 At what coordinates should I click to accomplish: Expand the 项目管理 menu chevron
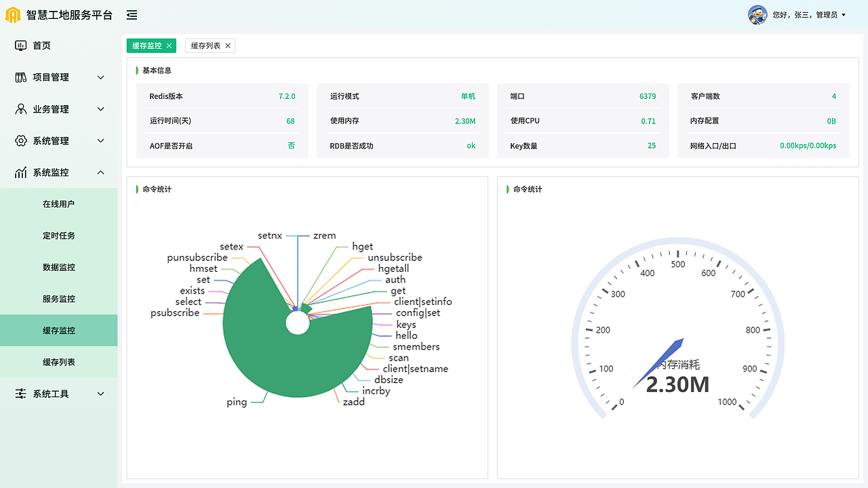click(x=101, y=77)
